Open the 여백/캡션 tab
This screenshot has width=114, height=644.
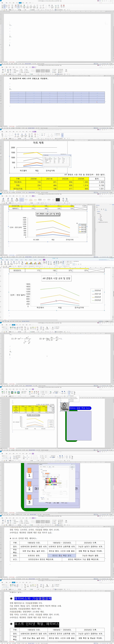44,467
